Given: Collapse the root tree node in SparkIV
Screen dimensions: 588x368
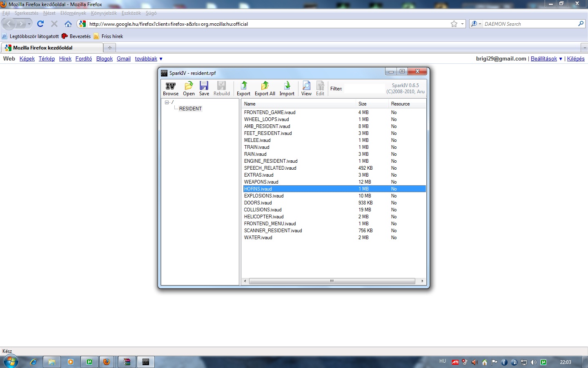Looking at the screenshot, I should (167, 102).
